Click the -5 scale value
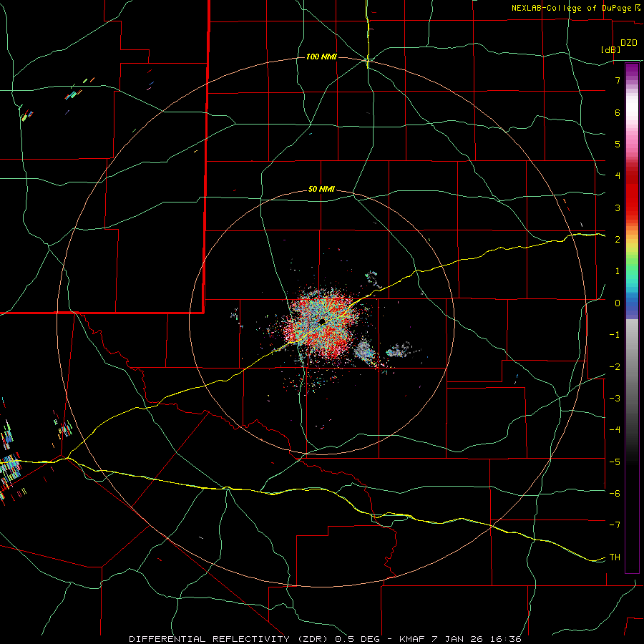Screen dimensions: 644x644 pos(615,462)
